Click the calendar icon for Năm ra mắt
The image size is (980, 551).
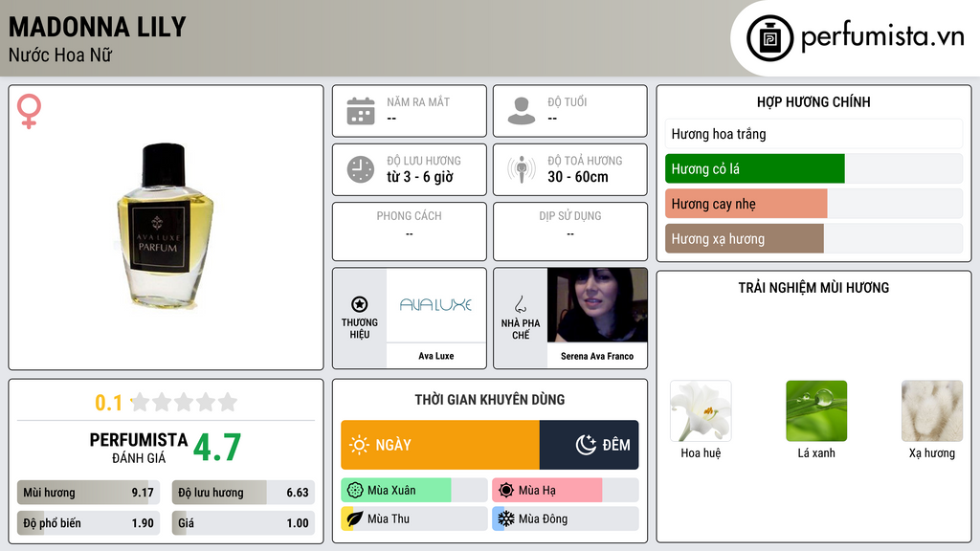click(361, 111)
